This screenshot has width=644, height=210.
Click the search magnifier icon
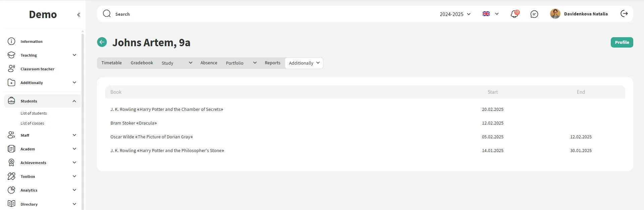coord(107,14)
